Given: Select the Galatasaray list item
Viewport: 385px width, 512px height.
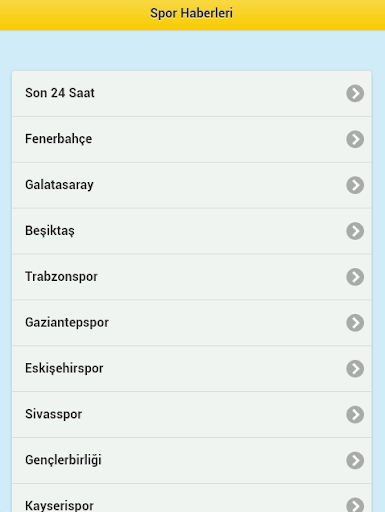Looking at the screenshot, I should [x=192, y=186].
